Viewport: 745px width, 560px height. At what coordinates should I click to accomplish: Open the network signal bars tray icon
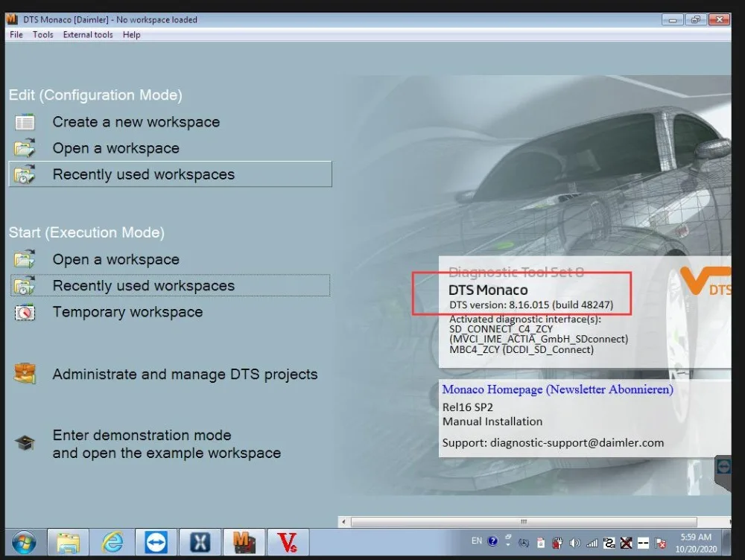pyautogui.click(x=592, y=543)
